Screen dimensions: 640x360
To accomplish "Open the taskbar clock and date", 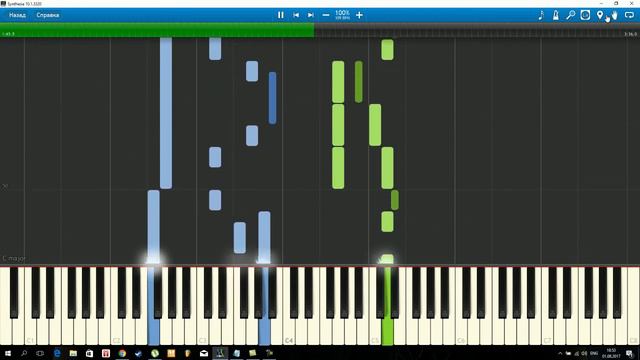I will [x=611, y=353].
